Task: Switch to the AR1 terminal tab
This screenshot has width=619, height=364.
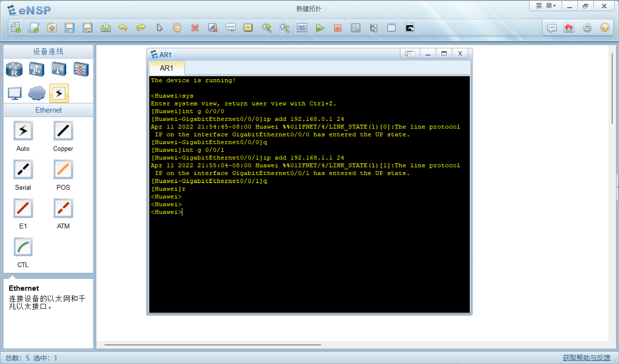Action: [x=167, y=68]
